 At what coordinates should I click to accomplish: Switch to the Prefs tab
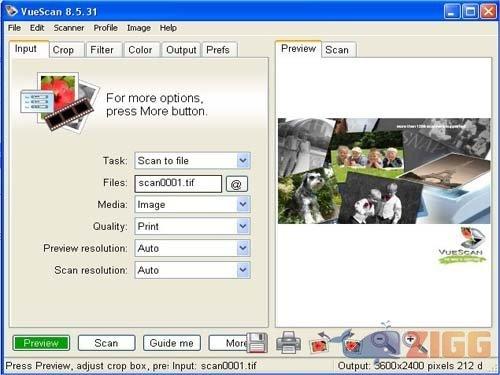click(x=219, y=50)
